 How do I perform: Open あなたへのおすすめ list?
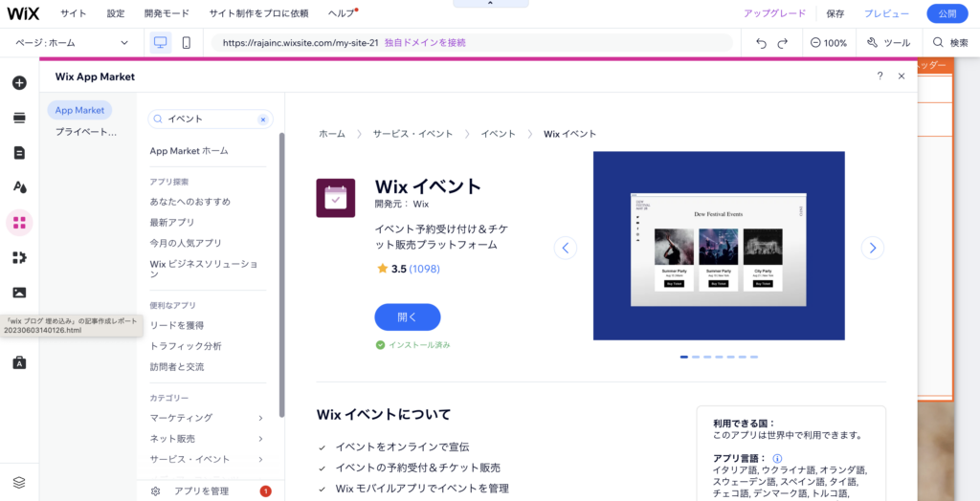[190, 201]
